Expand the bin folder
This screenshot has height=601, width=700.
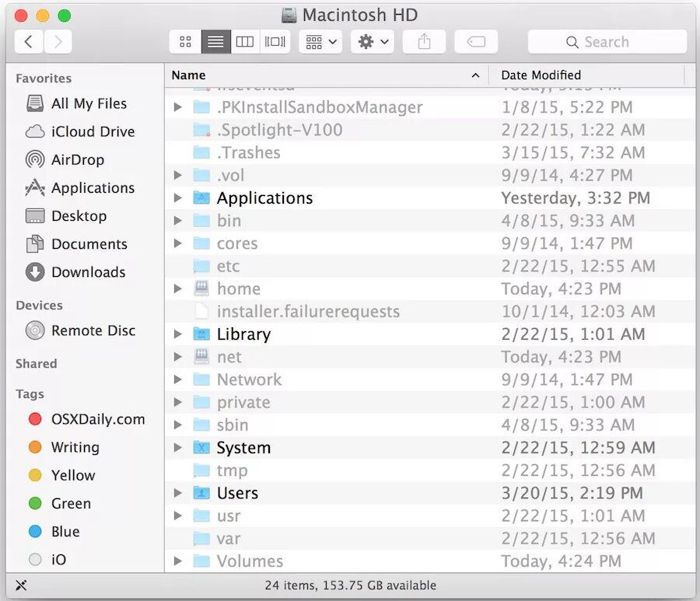click(x=177, y=221)
